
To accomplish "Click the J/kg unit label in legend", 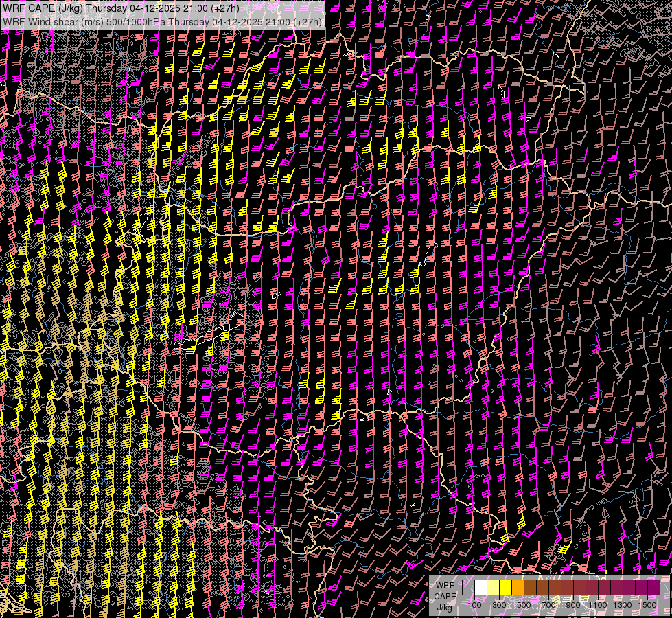I will pos(445,608).
